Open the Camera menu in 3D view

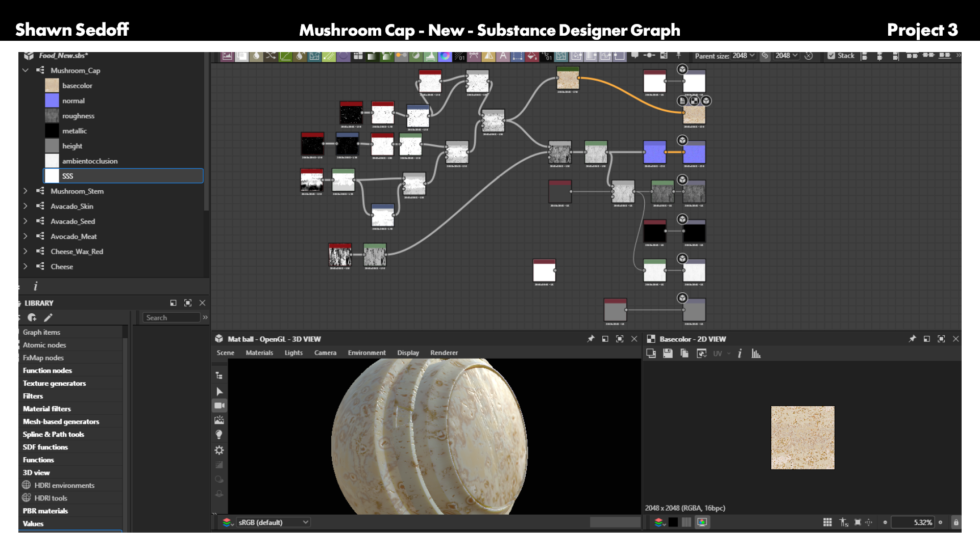click(325, 353)
